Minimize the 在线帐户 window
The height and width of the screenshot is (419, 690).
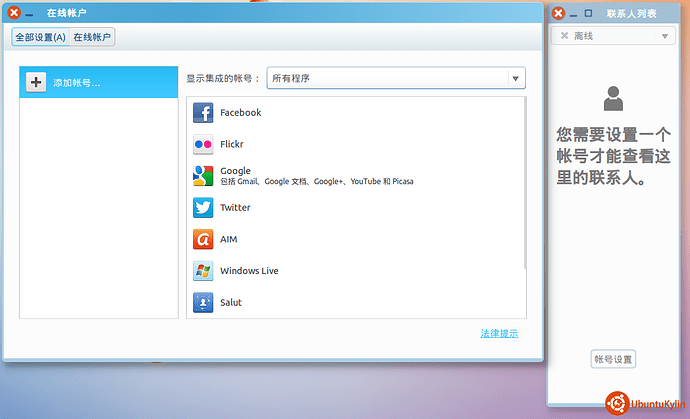click(x=29, y=15)
